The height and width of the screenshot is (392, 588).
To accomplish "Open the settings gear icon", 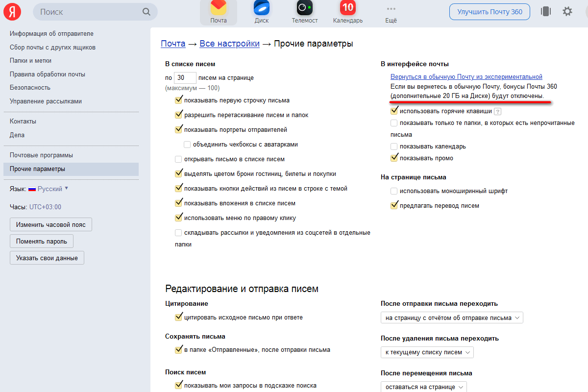I will [x=567, y=11].
